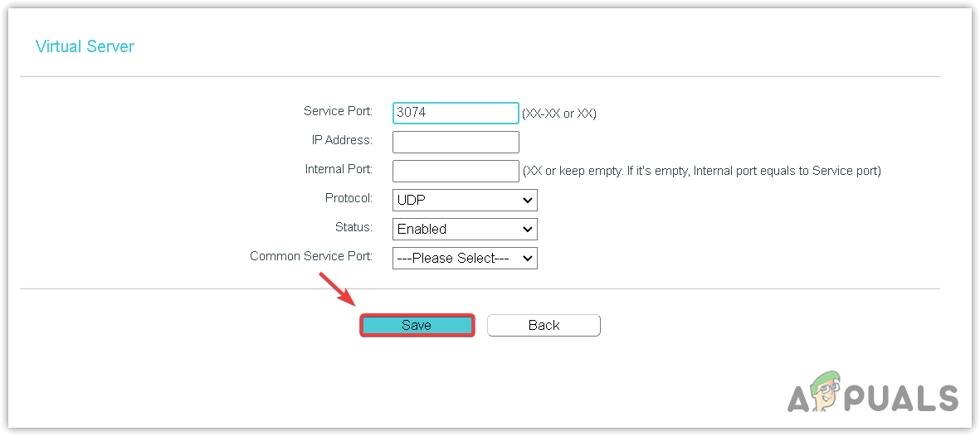Click the IP Address label text
Viewport: 980px width, 436px height.
(342, 140)
